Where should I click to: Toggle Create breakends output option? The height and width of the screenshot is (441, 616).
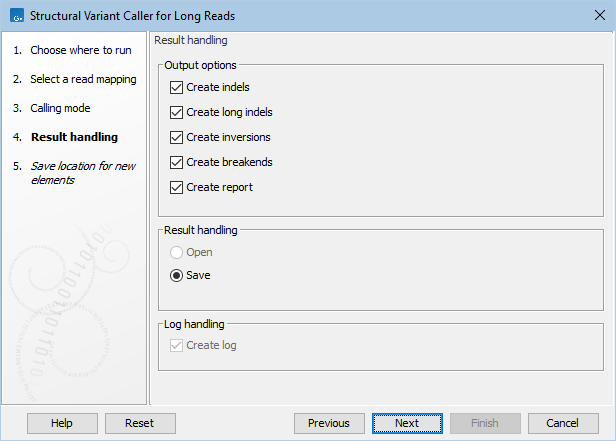pyautogui.click(x=177, y=162)
